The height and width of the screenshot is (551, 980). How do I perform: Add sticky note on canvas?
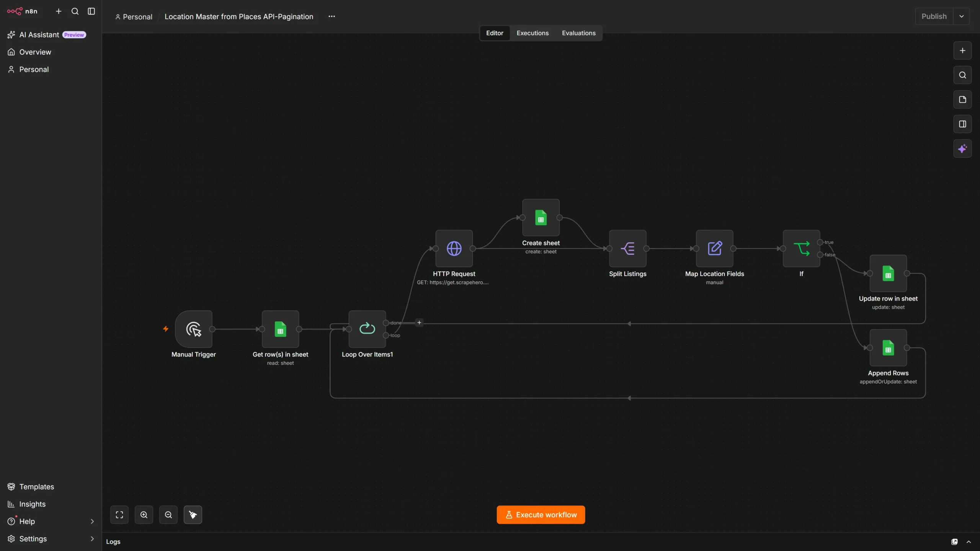[962, 99]
